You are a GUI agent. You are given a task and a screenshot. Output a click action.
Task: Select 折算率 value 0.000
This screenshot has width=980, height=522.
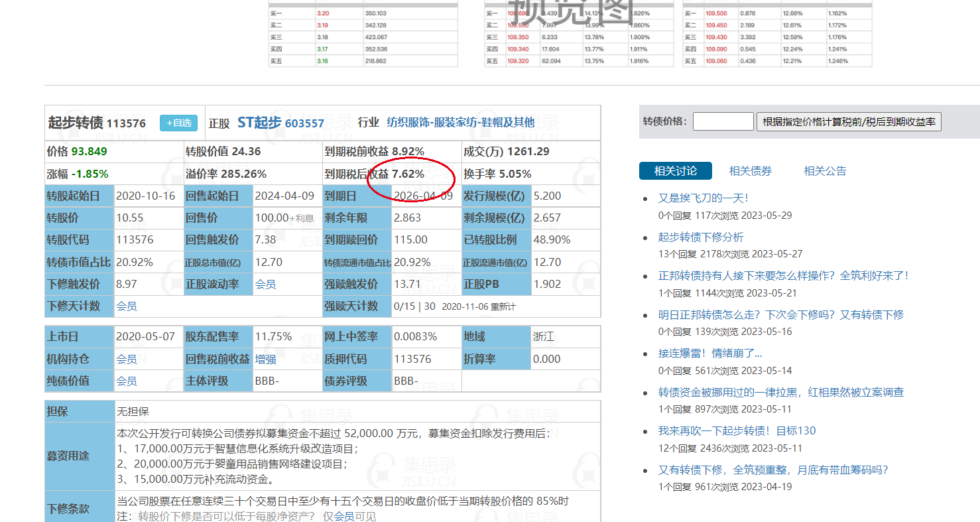click(547, 359)
